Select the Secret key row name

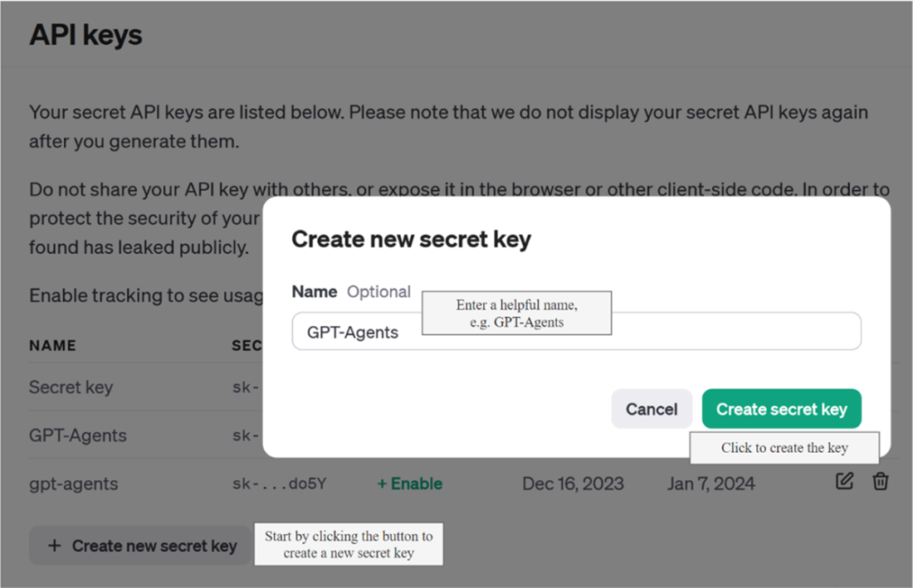71,387
